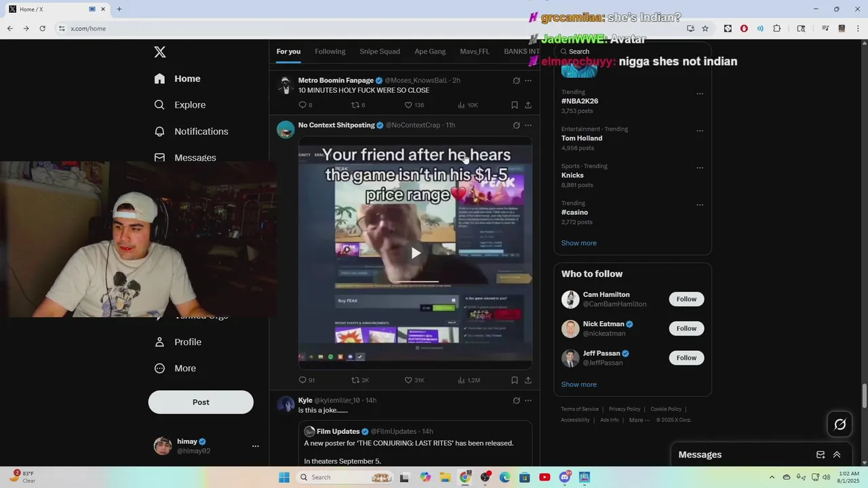Share the No Context Shitposting post
Image resolution: width=868 pixels, height=488 pixels.
(x=528, y=380)
